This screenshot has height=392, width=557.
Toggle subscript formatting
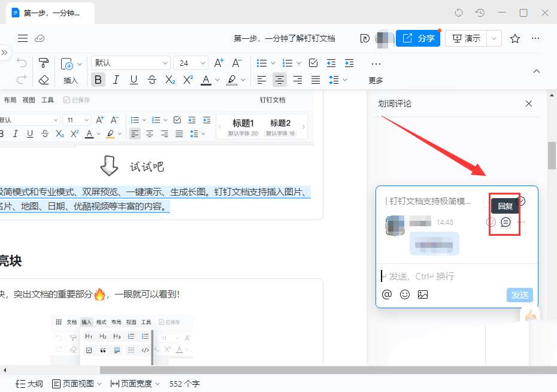click(170, 80)
